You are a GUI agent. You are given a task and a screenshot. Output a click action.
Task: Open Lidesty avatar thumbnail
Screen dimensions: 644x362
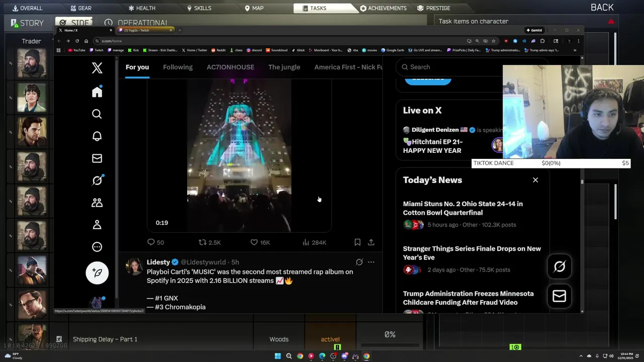134,267
